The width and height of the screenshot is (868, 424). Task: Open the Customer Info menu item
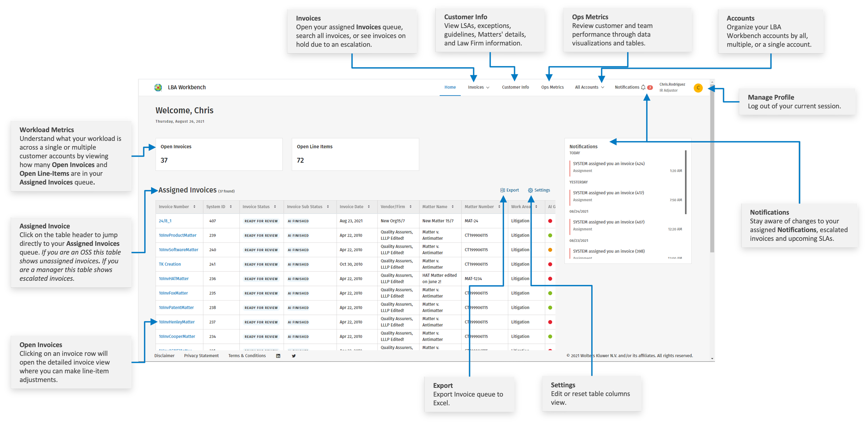515,88
